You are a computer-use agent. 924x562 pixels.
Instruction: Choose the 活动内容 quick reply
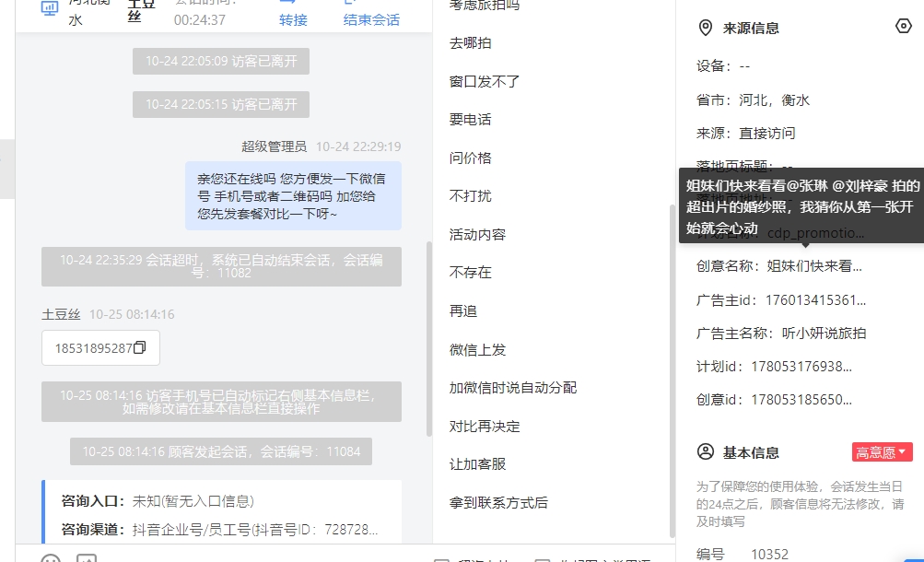(x=477, y=234)
